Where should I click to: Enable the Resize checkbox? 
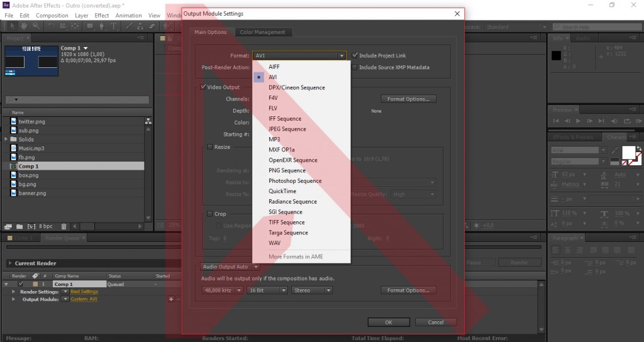click(x=209, y=147)
